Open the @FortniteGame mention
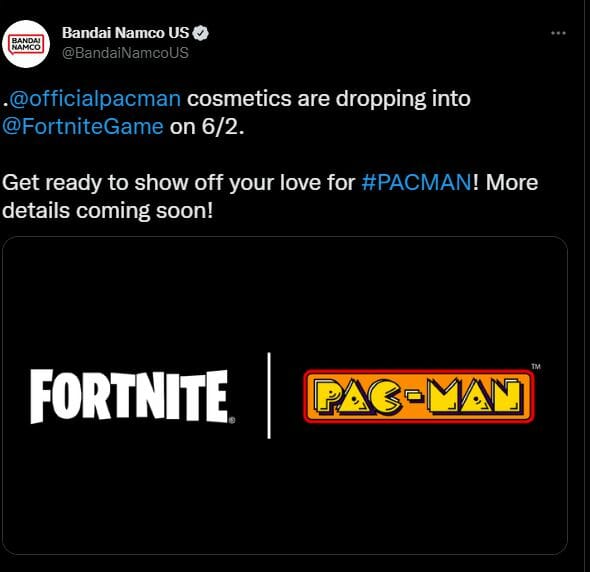Screen dimensions: 590x572 point(83,127)
